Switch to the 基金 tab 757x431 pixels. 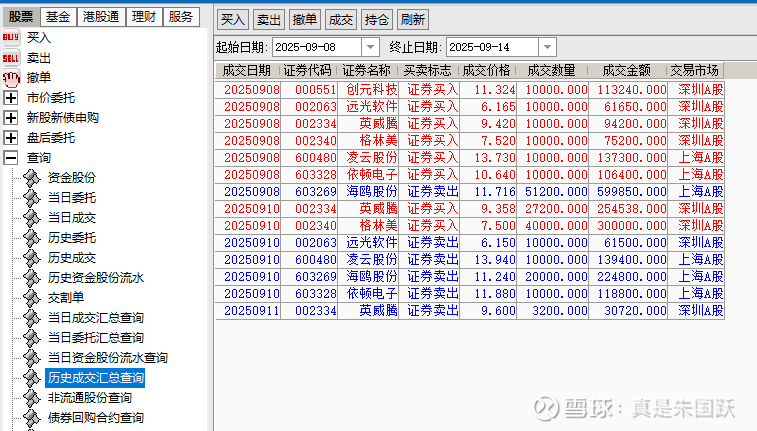(x=58, y=17)
